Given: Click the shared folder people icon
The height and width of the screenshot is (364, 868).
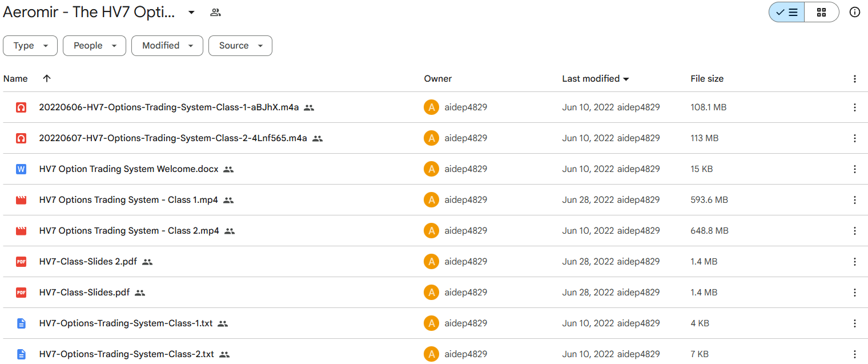Looking at the screenshot, I should tap(215, 12).
